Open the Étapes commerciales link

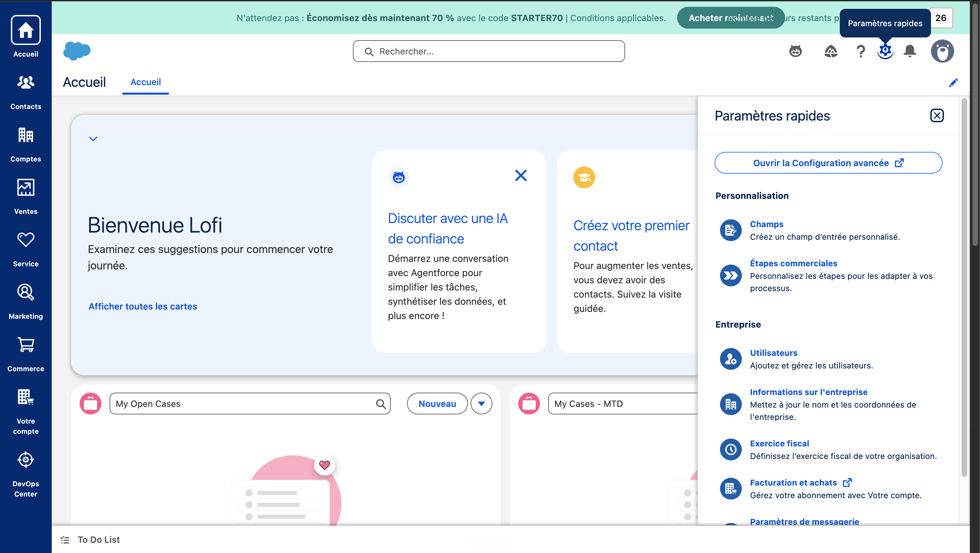pos(793,263)
